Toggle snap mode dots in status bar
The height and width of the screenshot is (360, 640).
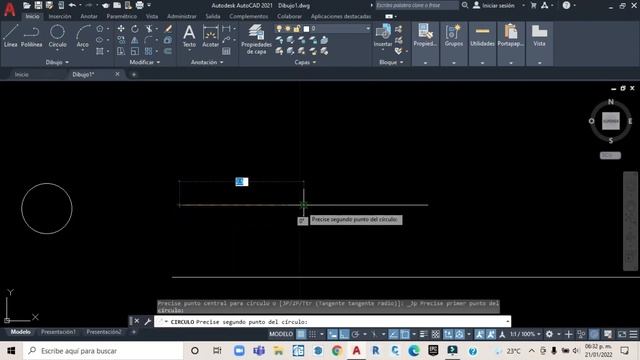(312, 334)
